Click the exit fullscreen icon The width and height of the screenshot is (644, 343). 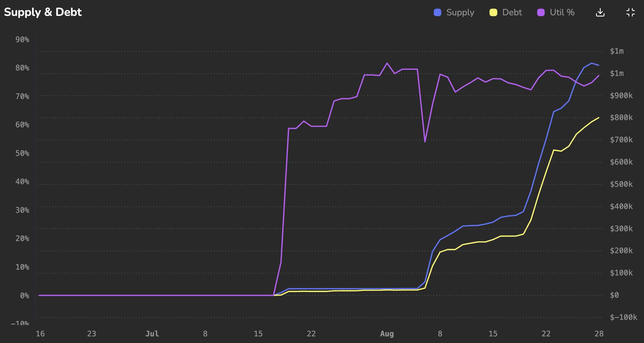tap(630, 12)
